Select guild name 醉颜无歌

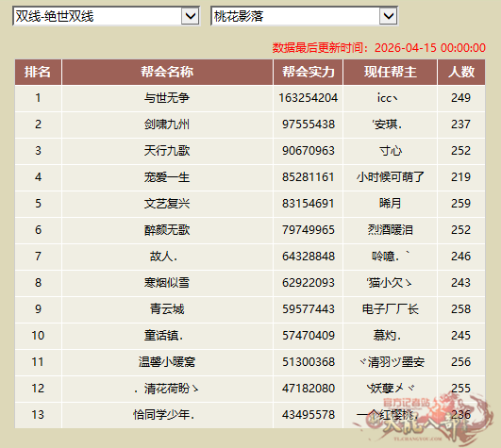pyautogui.click(x=167, y=230)
